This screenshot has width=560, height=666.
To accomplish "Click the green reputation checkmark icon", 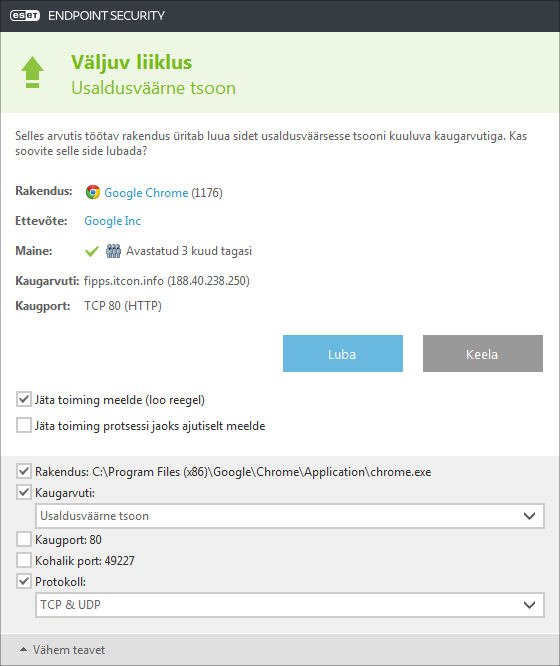I will [92, 251].
